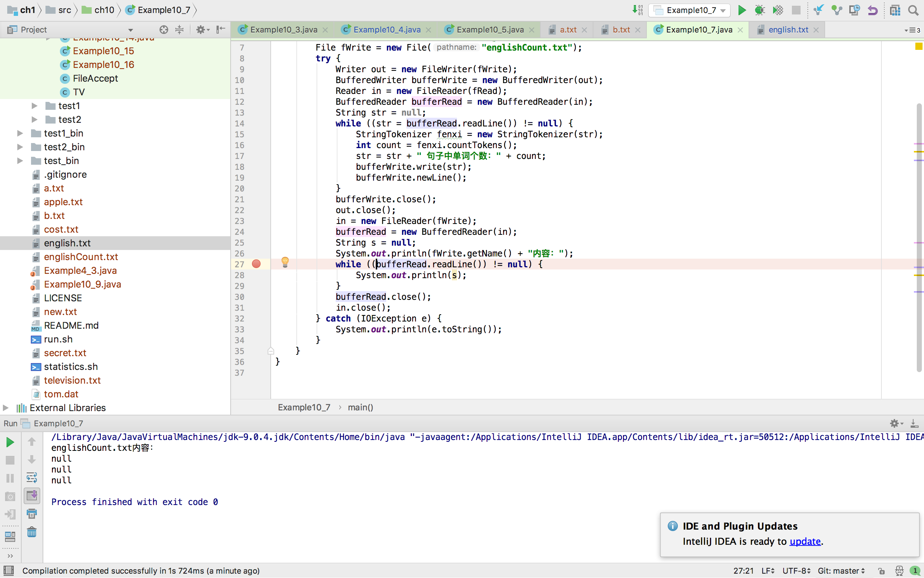This screenshot has height=578, width=924.
Task: Clear all output with trash icon
Action: [32, 532]
